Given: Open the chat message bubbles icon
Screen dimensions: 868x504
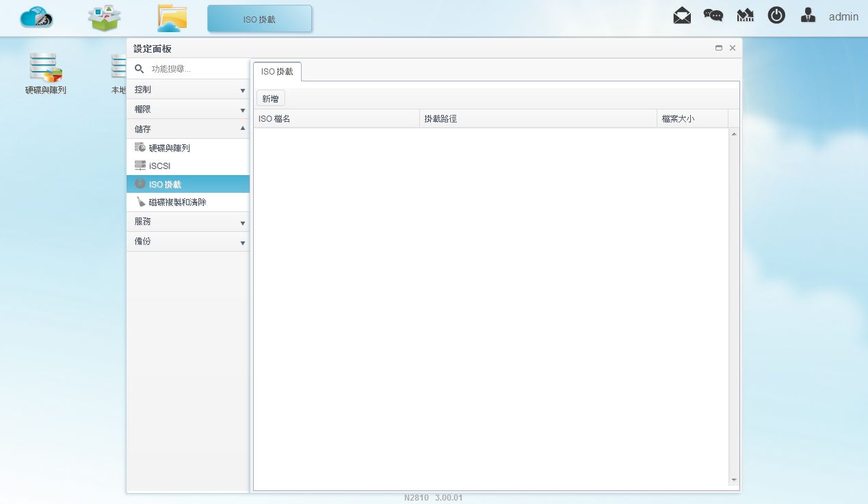Looking at the screenshot, I should [713, 16].
